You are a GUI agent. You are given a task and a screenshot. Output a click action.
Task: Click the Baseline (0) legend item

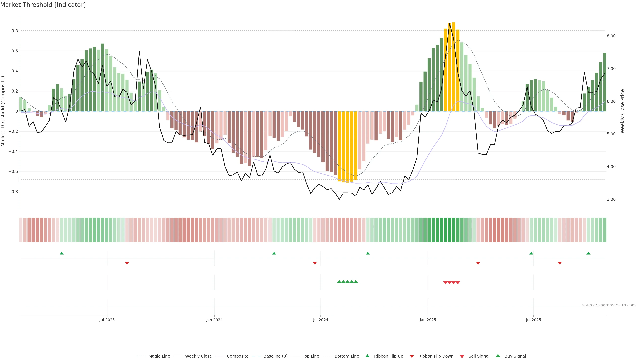(275, 356)
